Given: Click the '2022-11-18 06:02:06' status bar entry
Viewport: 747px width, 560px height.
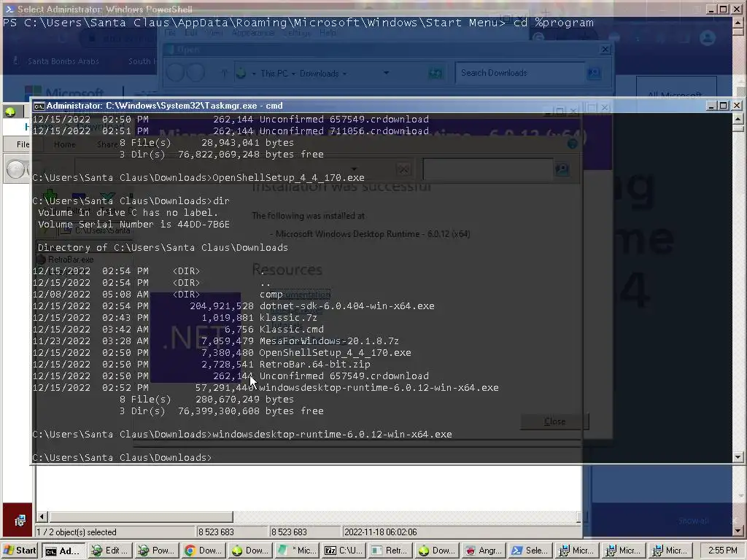Looking at the screenshot, I should (x=380, y=532).
